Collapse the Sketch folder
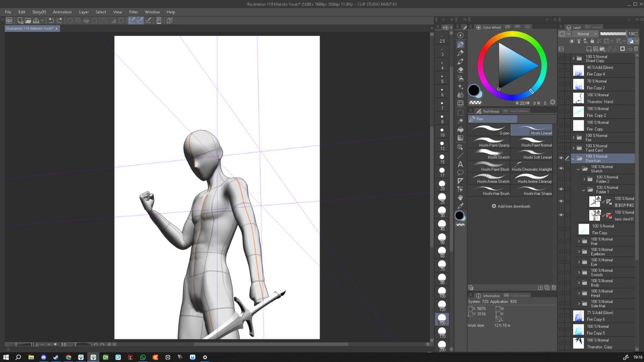The width and height of the screenshot is (644, 362). point(578,169)
